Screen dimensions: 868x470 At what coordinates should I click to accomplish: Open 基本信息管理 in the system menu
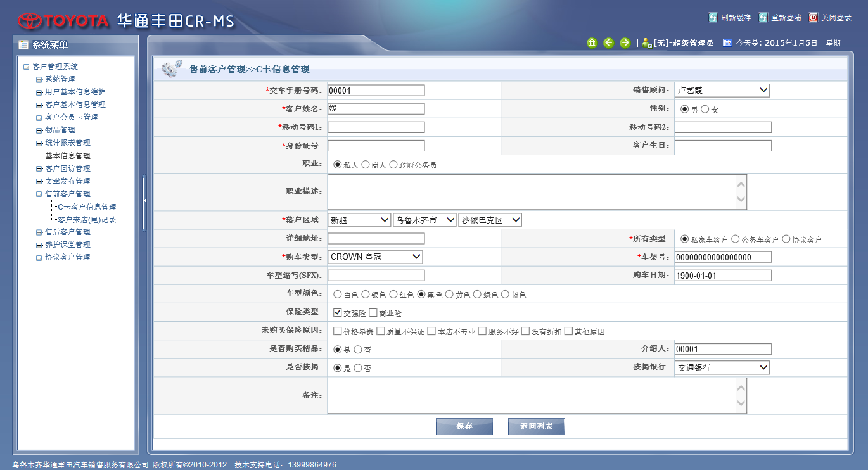tap(67, 156)
